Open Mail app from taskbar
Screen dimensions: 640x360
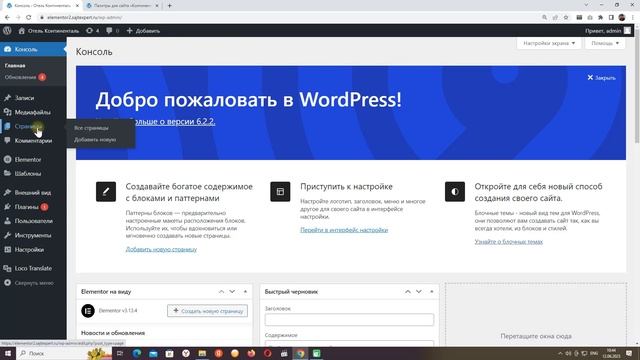pyautogui.click(x=153, y=353)
